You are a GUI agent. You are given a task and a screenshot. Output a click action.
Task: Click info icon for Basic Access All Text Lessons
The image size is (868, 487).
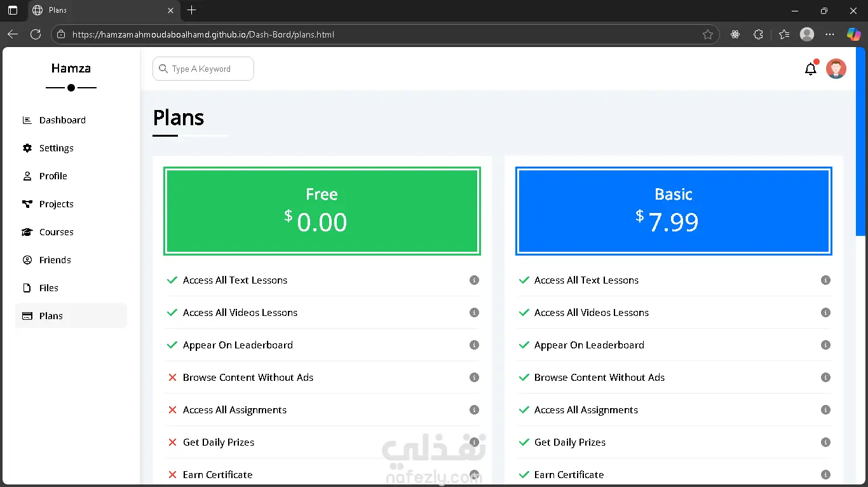(x=825, y=280)
